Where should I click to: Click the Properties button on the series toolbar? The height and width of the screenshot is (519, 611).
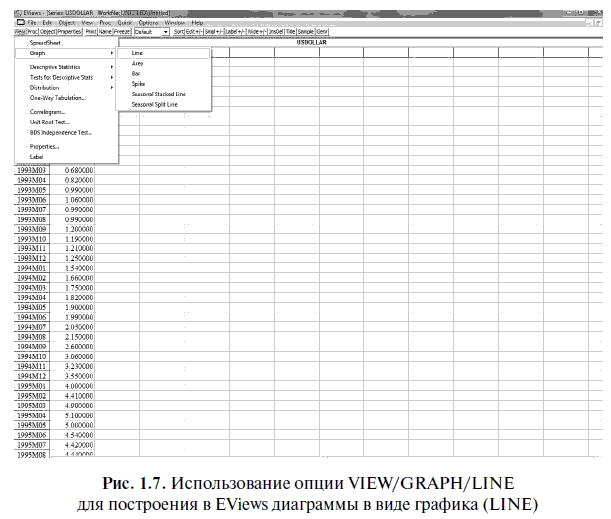pos(69,32)
